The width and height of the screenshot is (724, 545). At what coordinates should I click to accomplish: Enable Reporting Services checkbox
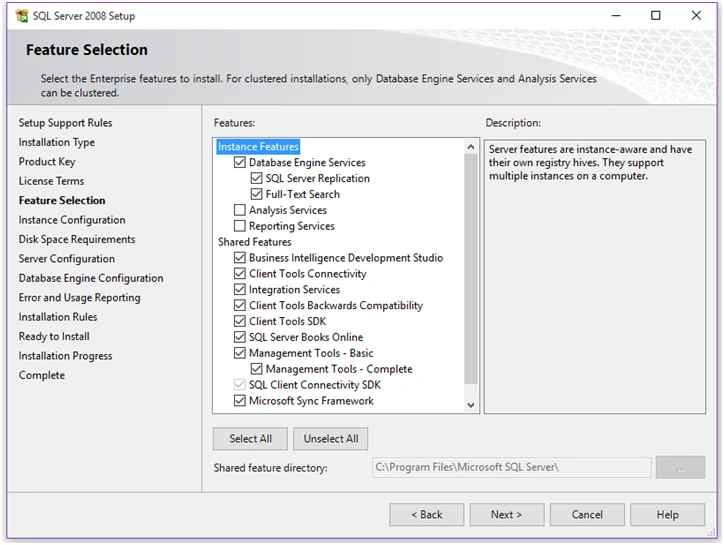coord(240,226)
